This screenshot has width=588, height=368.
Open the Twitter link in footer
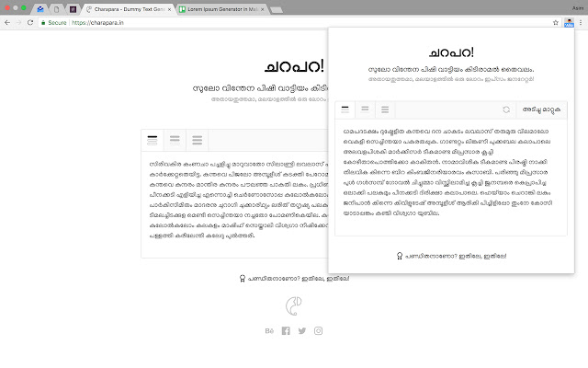click(302, 331)
